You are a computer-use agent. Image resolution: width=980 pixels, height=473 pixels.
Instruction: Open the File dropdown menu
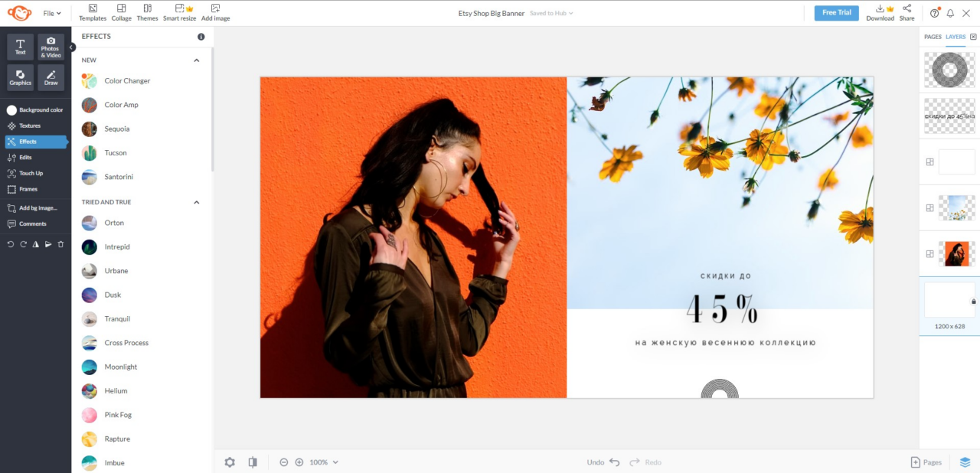pos(52,13)
